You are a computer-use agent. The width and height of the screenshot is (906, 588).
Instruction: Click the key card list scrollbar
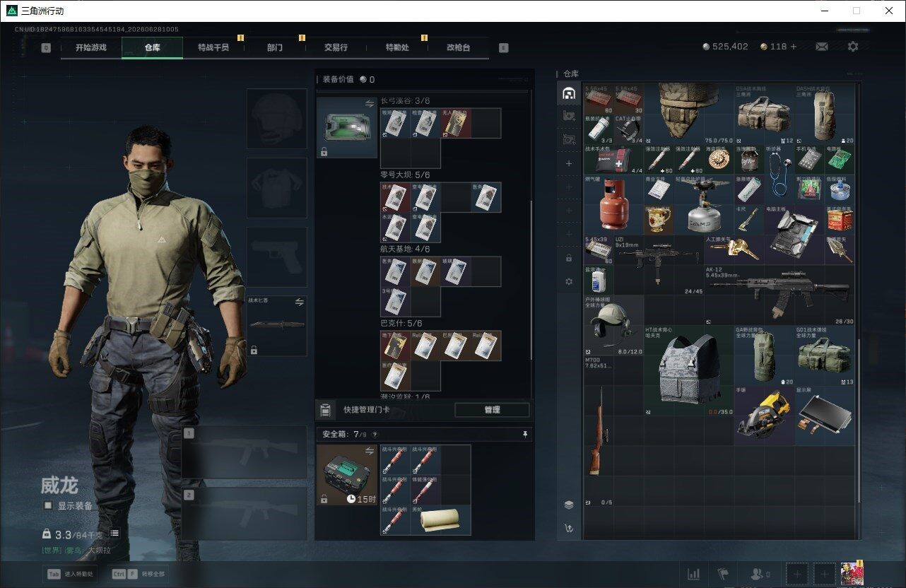[531, 279]
